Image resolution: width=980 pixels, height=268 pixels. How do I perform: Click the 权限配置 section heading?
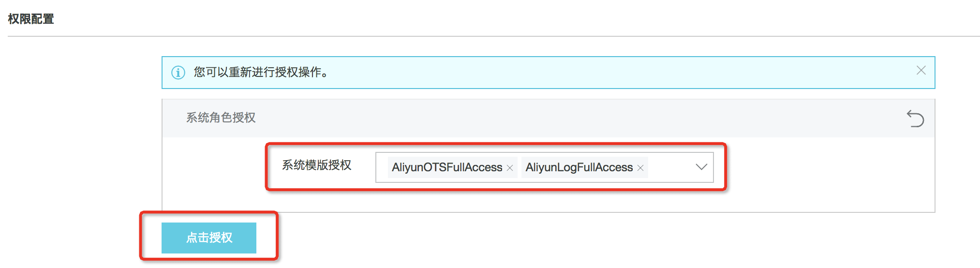(x=31, y=19)
